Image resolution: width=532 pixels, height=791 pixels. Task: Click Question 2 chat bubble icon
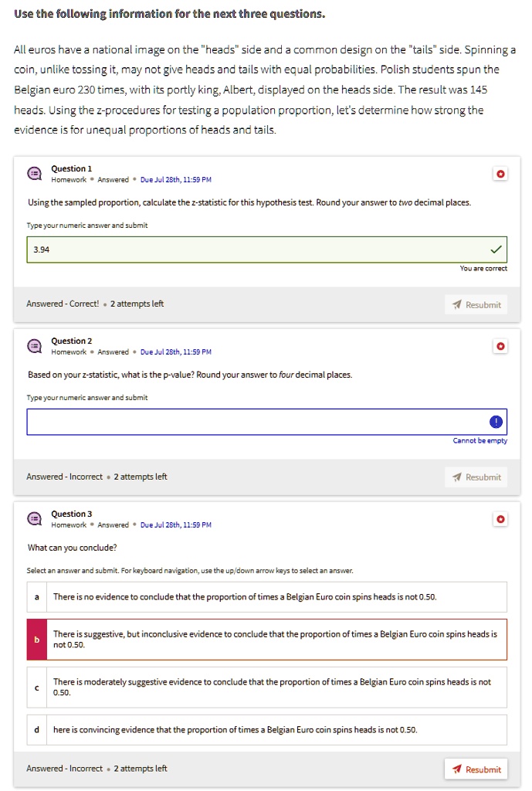tap(35, 346)
